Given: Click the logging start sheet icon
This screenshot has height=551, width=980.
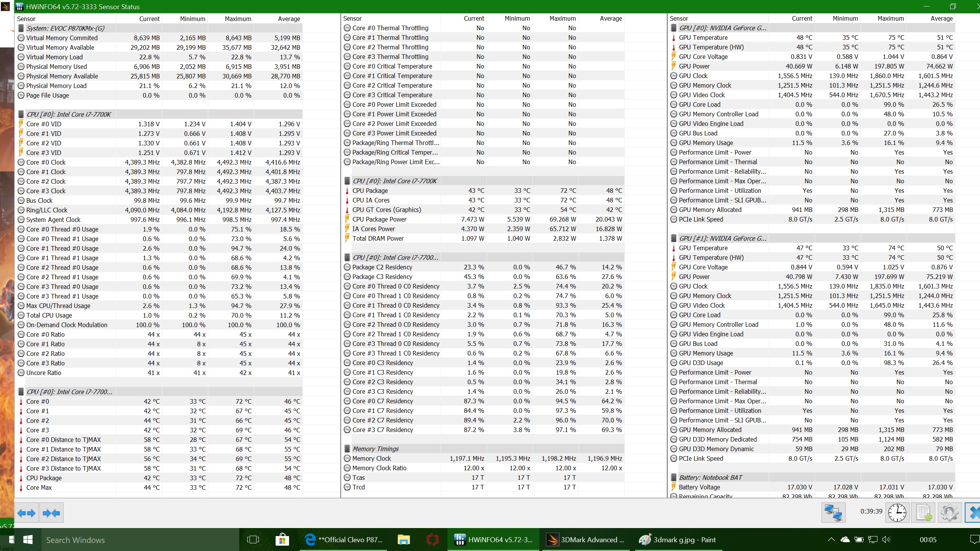Looking at the screenshot, I should tap(924, 513).
